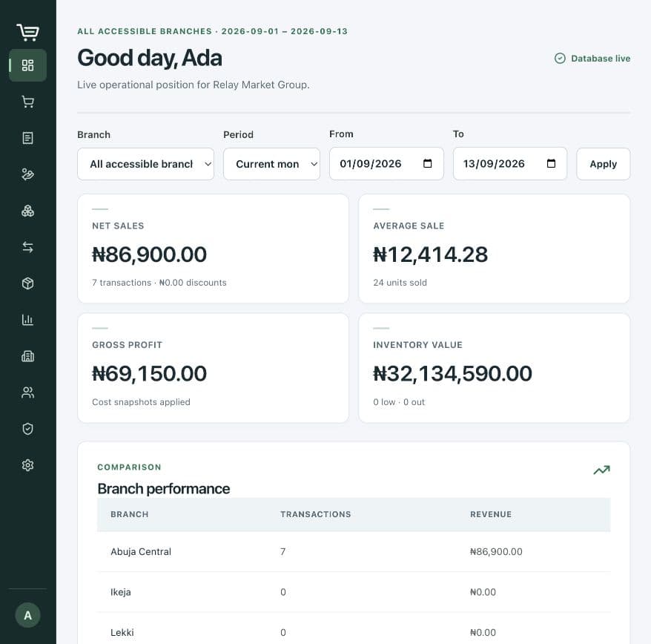This screenshot has width=651, height=644.
Task: Click the Apply button
Action: pyautogui.click(x=604, y=164)
